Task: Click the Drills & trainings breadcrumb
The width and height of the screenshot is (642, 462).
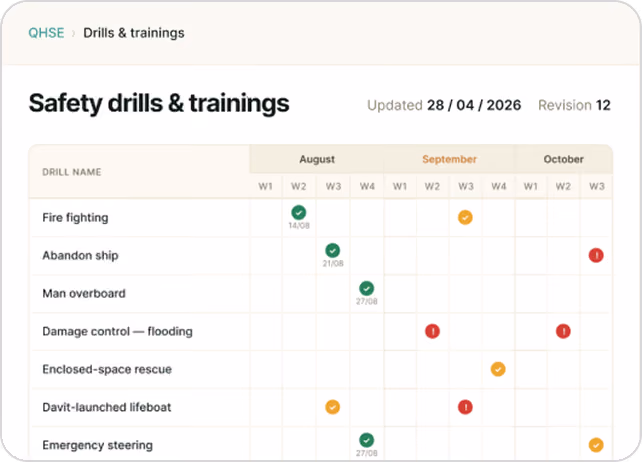Action: tap(134, 33)
